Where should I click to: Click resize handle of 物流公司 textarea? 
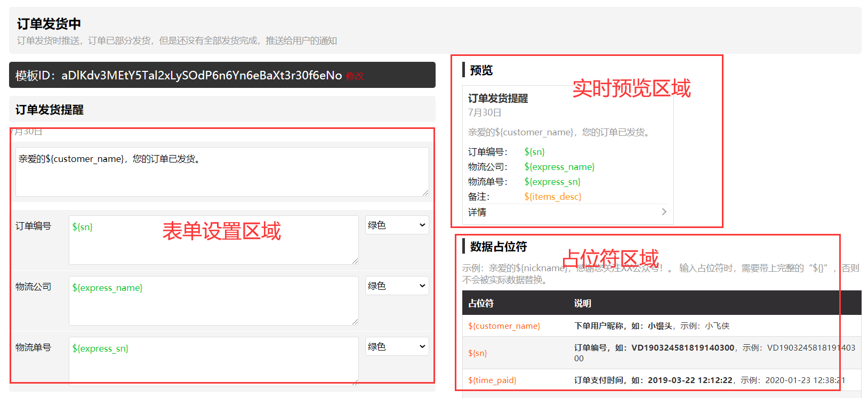coord(355,322)
